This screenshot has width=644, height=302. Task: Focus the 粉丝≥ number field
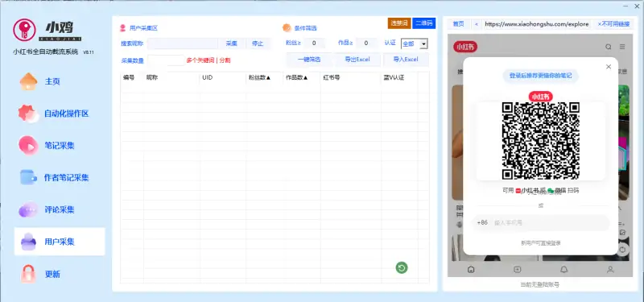pos(314,43)
